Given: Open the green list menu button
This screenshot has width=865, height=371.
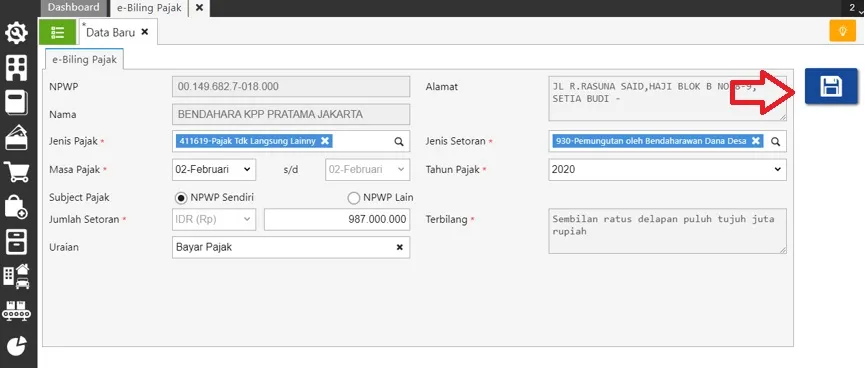Looking at the screenshot, I should 57,32.
